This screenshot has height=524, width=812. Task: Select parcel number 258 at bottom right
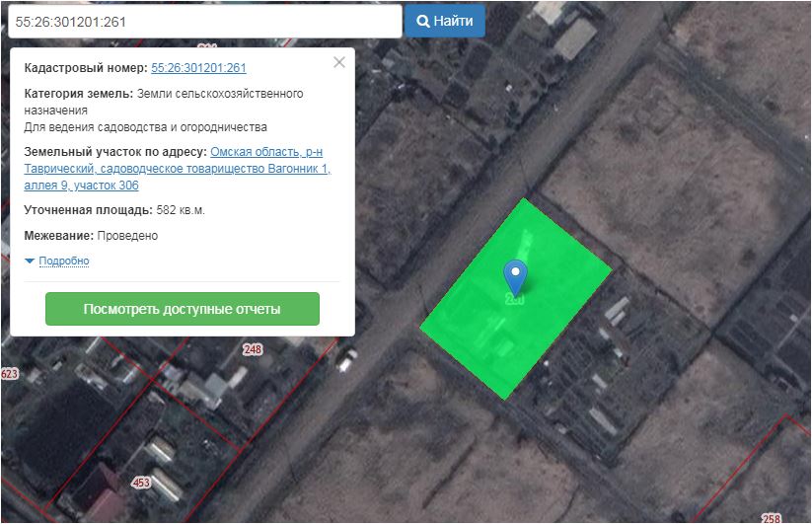771,517
